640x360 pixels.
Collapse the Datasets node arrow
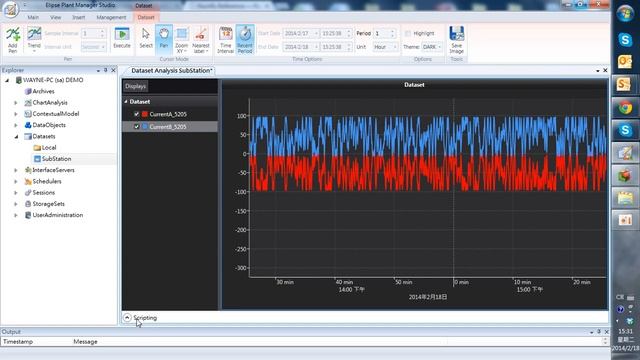point(16,136)
